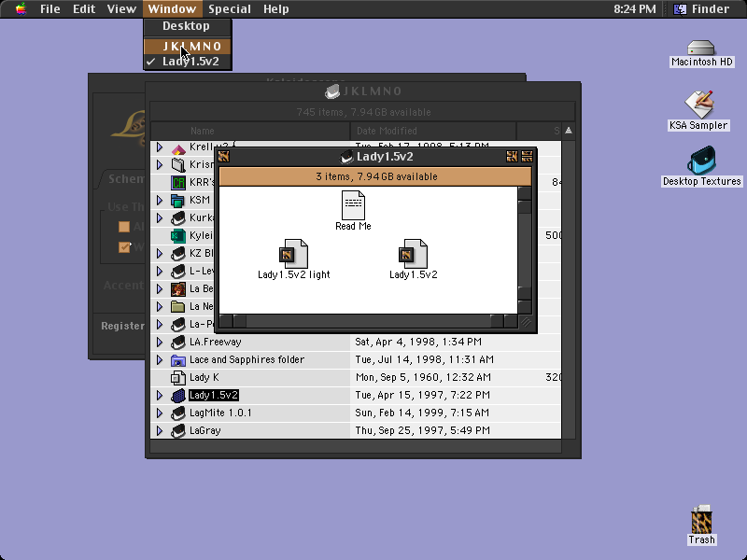The height and width of the screenshot is (560, 747).
Task: Expand the LA.Freeway folder triangle
Action: [160, 342]
